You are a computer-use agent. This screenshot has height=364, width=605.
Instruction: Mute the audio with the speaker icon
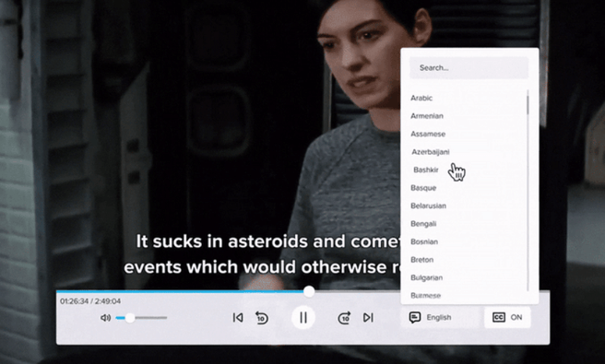[x=105, y=318]
